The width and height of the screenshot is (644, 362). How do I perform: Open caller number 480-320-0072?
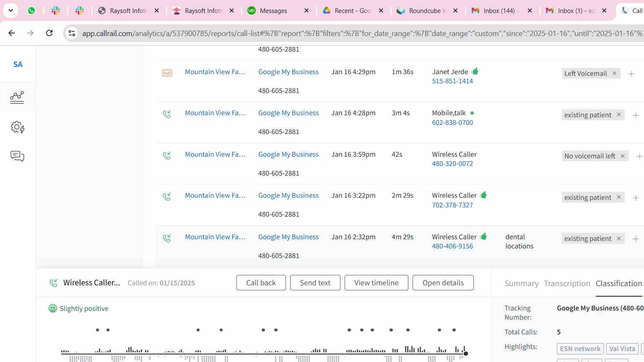[452, 164]
